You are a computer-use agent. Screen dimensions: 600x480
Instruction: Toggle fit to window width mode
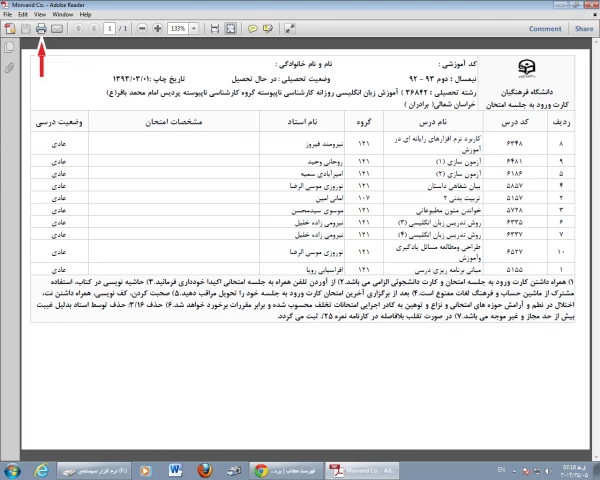[x=214, y=29]
